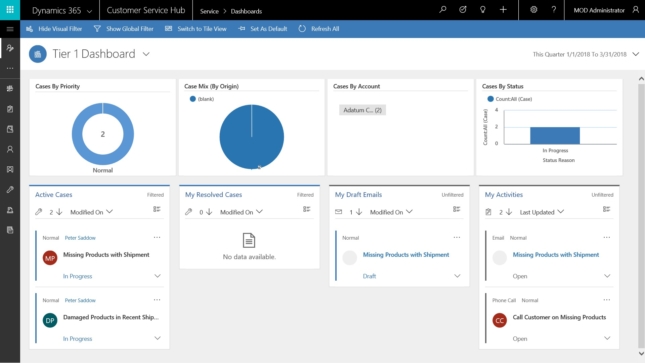
Task: Click the search magnifier icon in top bar
Action: tap(443, 10)
